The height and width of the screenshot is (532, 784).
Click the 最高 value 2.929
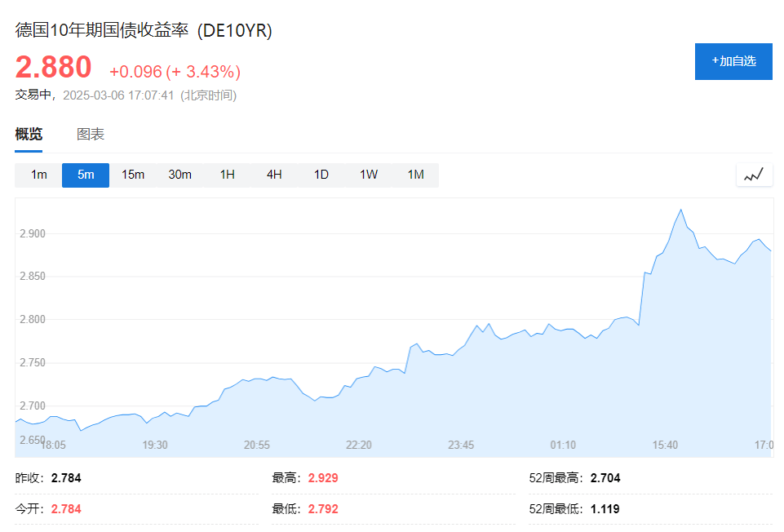pos(322,477)
